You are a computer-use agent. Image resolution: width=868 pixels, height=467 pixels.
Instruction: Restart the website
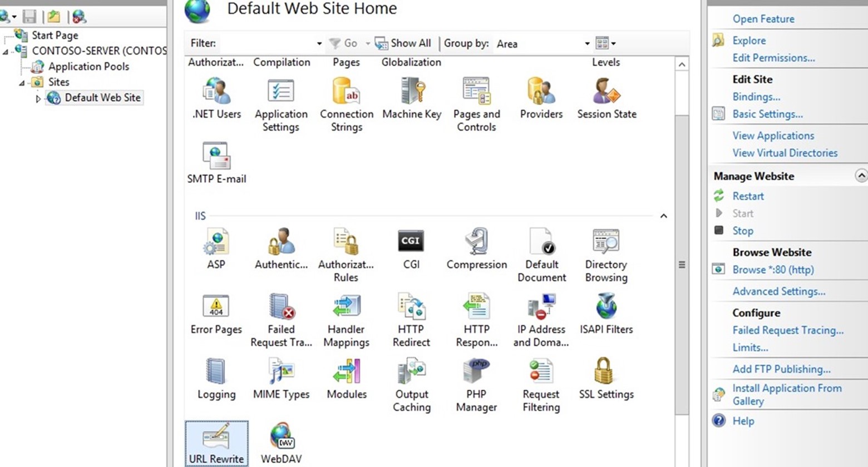(748, 196)
